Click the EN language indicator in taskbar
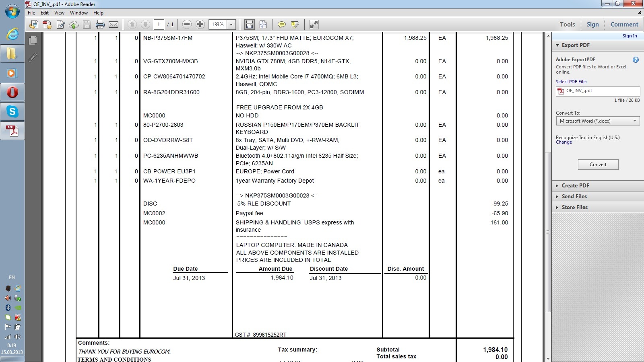Image resolution: width=644 pixels, height=362 pixels. pyautogui.click(x=12, y=278)
